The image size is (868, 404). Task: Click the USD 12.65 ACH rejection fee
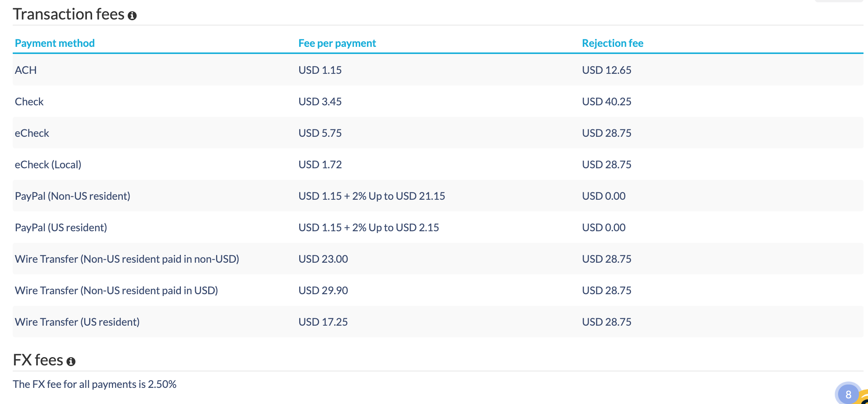click(607, 70)
